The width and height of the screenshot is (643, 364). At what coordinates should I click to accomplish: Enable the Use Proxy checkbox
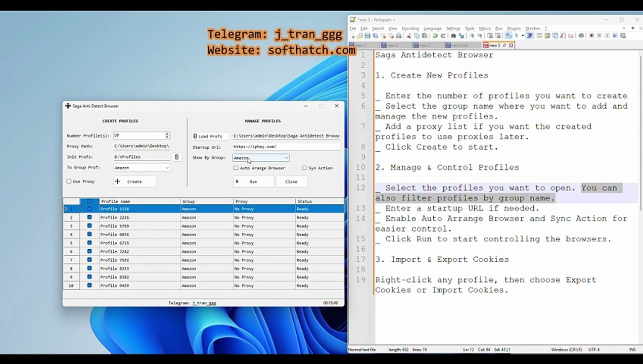pos(69,181)
